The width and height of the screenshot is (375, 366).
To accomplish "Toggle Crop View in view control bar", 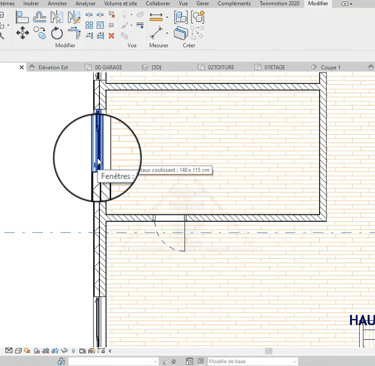I will click(46, 351).
